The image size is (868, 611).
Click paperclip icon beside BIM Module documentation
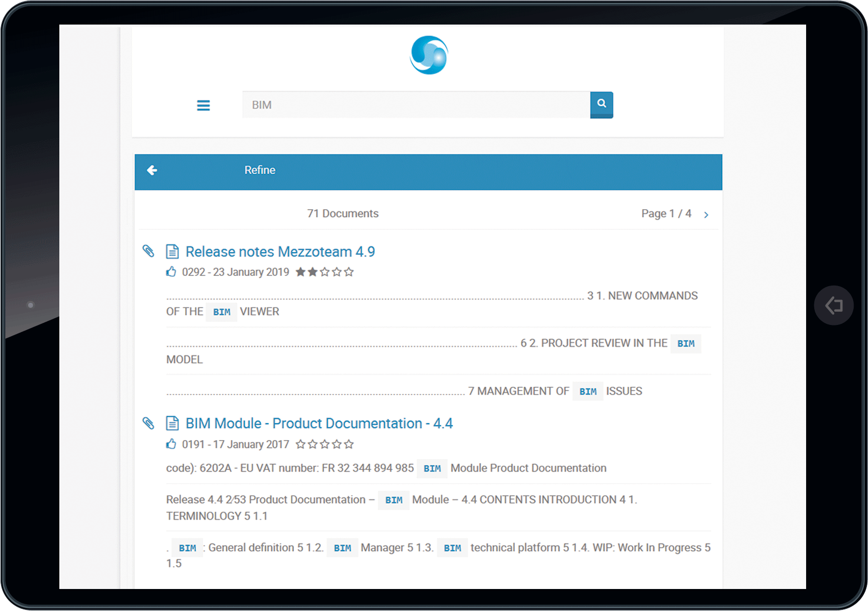(148, 423)
